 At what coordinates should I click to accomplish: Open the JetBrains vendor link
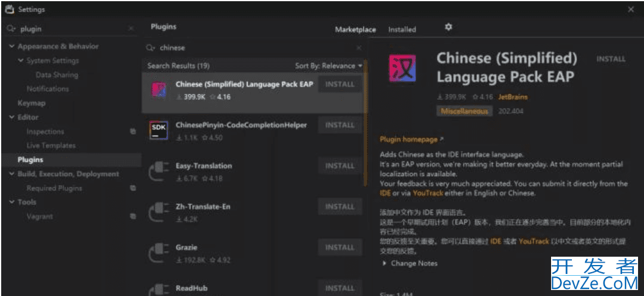513,97
